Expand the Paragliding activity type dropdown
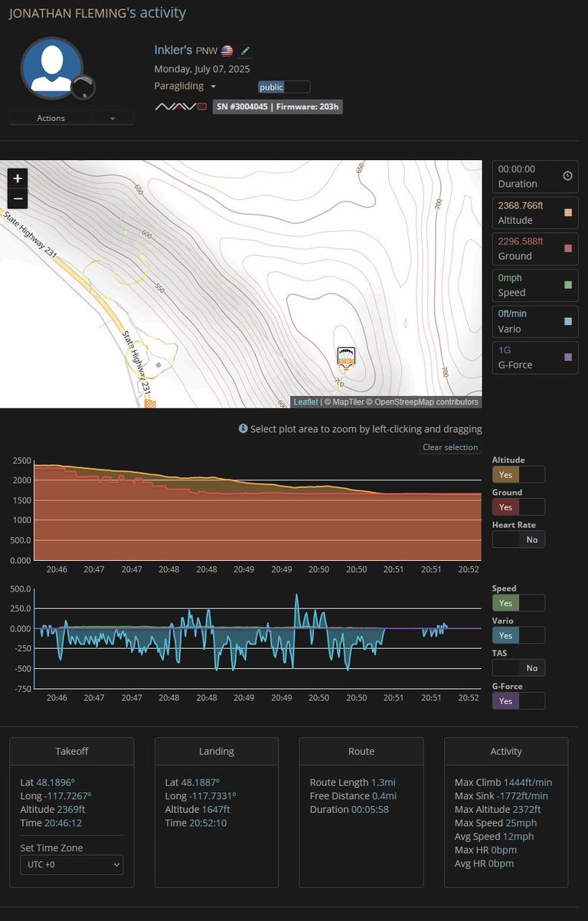 (x=185, y=87)
